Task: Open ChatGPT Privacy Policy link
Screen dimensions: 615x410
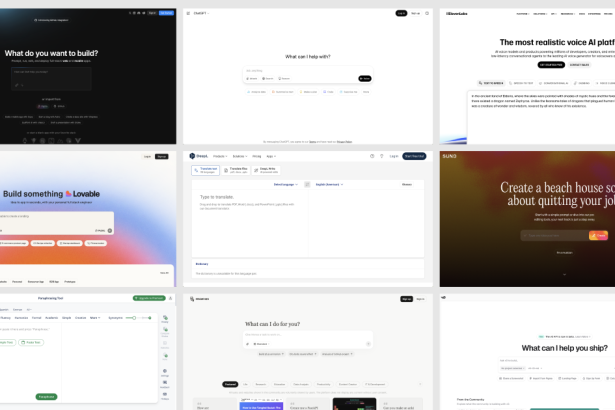Action: [344, 142]
